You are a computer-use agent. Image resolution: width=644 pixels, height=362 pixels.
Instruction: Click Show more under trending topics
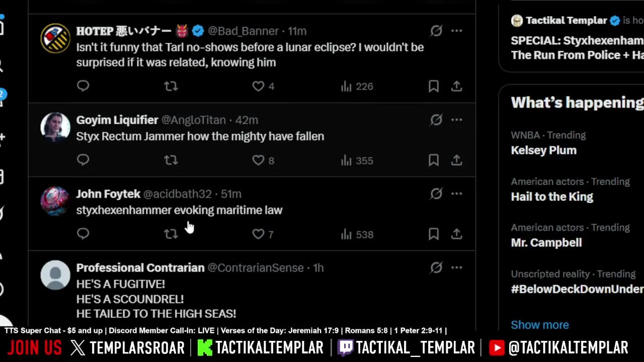tap(539, 325)
